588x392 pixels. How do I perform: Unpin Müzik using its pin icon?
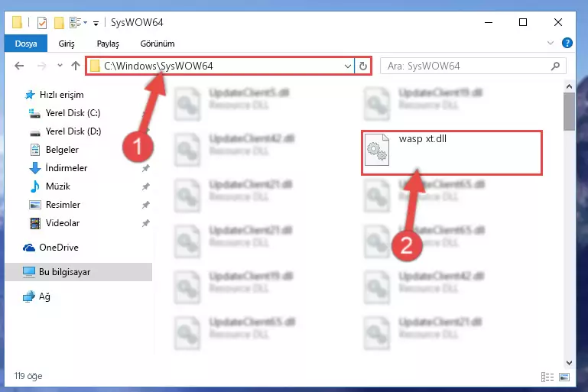[145, 186]
